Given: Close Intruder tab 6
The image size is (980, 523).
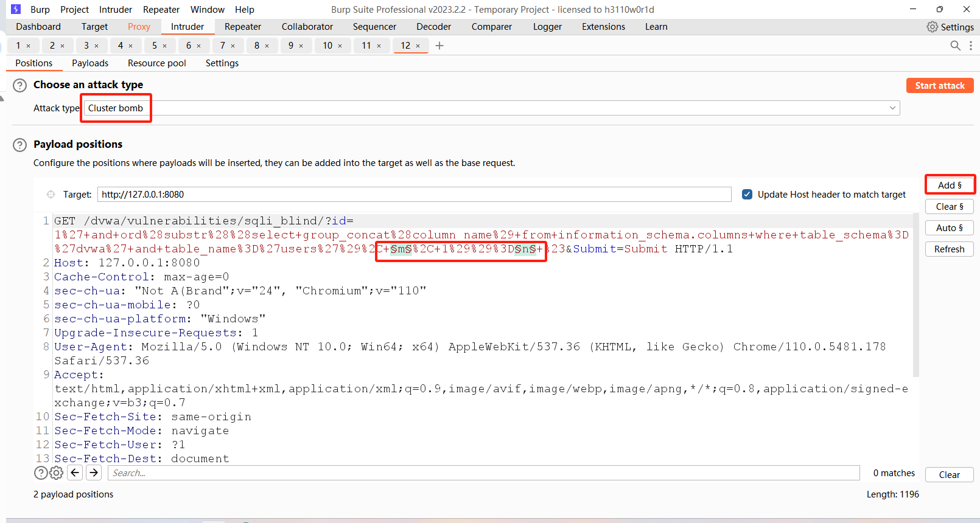Looking at the screenshot, I should 199,46.
